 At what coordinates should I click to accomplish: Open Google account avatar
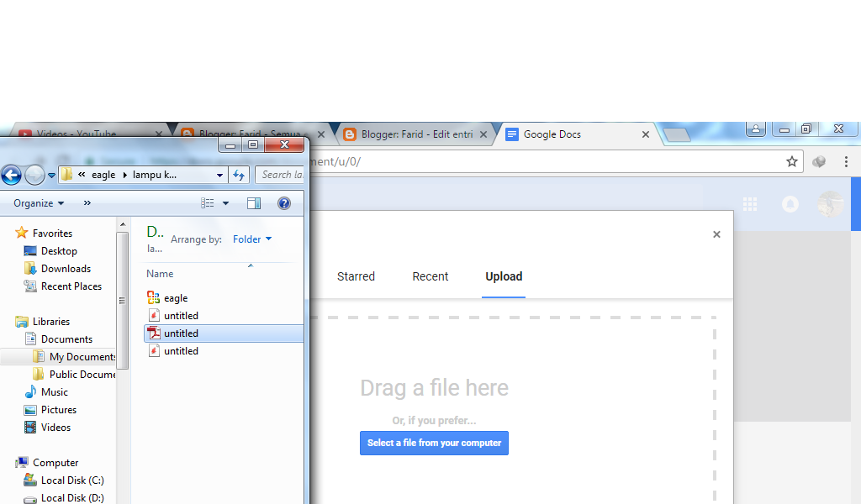click(x=830, y=204)
